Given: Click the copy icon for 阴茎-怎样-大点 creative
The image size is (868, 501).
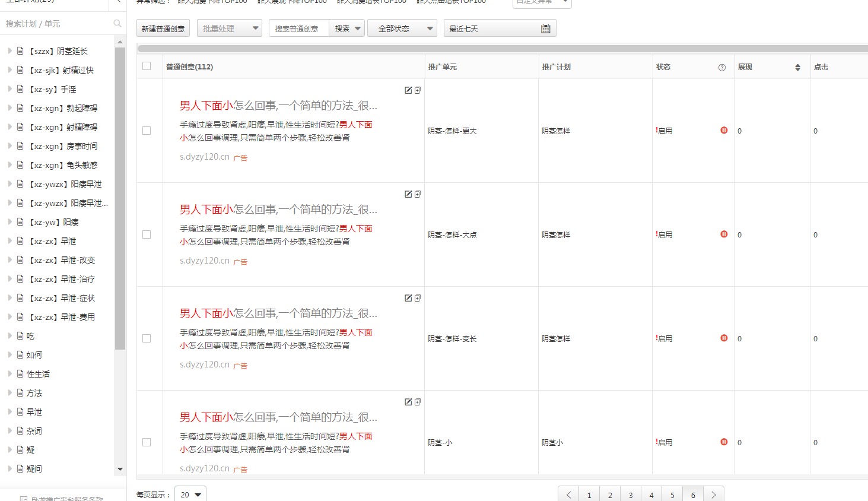Looking at the screenshot, I should point(418,194).
